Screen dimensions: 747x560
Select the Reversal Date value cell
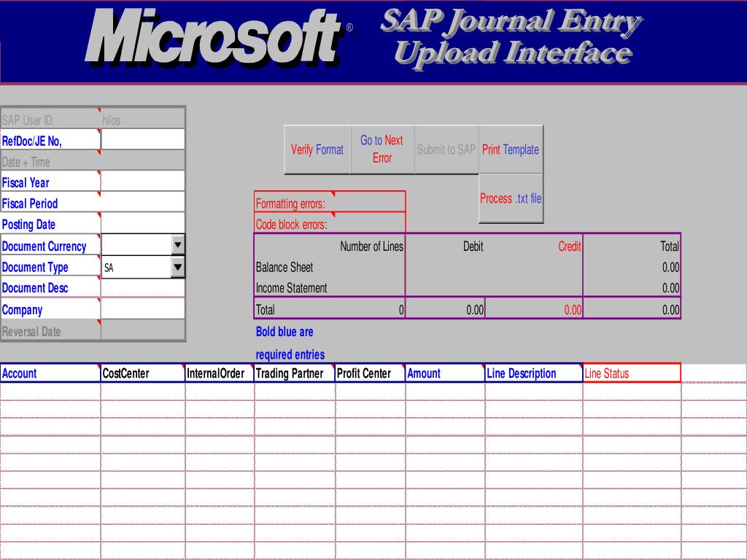pyautogui.click(x=143, y=330)
